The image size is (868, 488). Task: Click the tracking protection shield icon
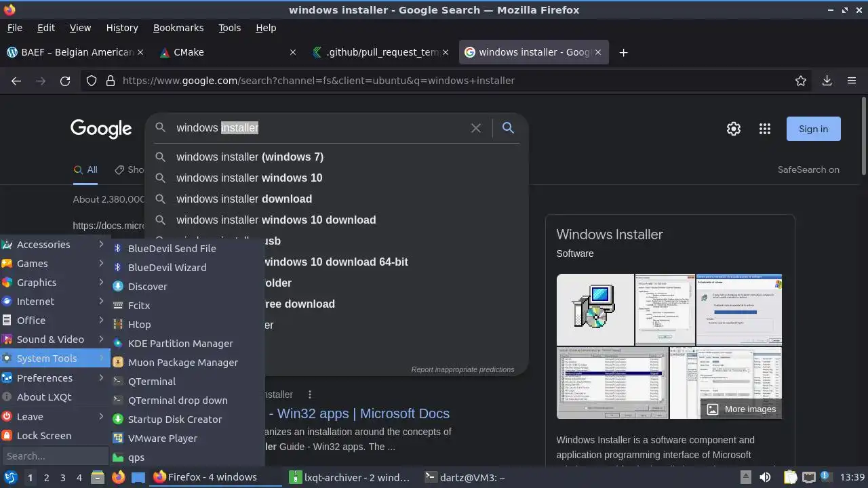click(92, 81)
